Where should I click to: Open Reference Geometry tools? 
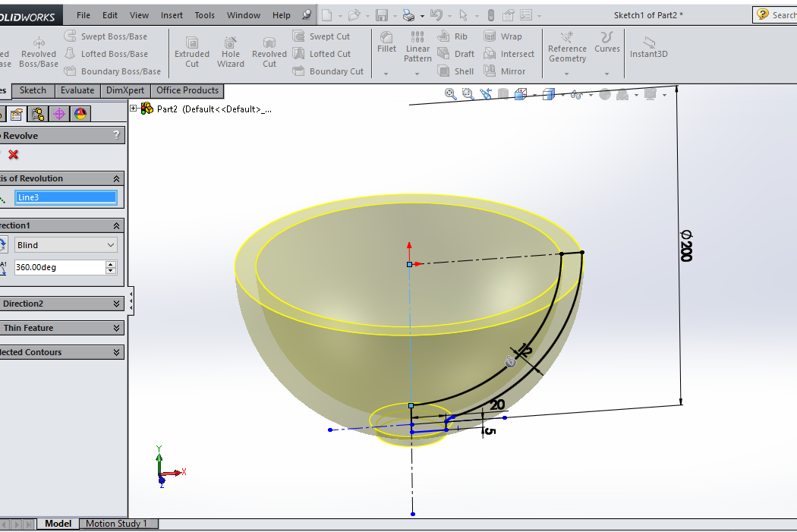coord(567,47)
